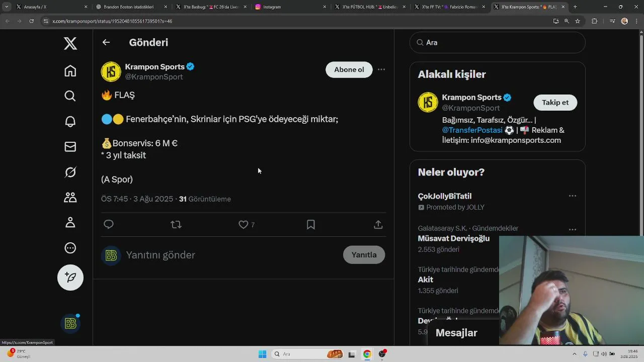The image size is (644, 362).
Task: Open Profile icon in sidebar
Action: [x=70, y=222]
